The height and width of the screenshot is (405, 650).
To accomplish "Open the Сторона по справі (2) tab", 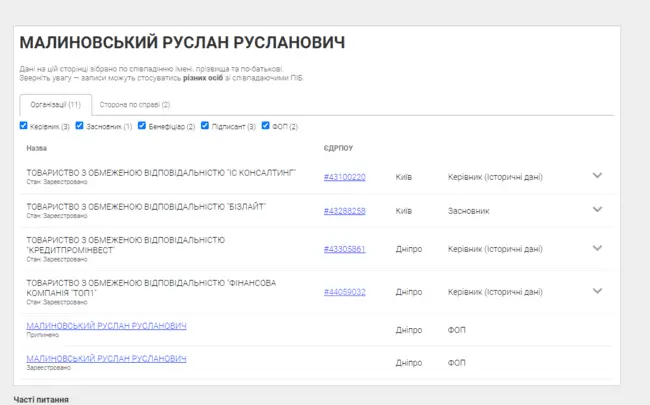I will coord(135,105).
